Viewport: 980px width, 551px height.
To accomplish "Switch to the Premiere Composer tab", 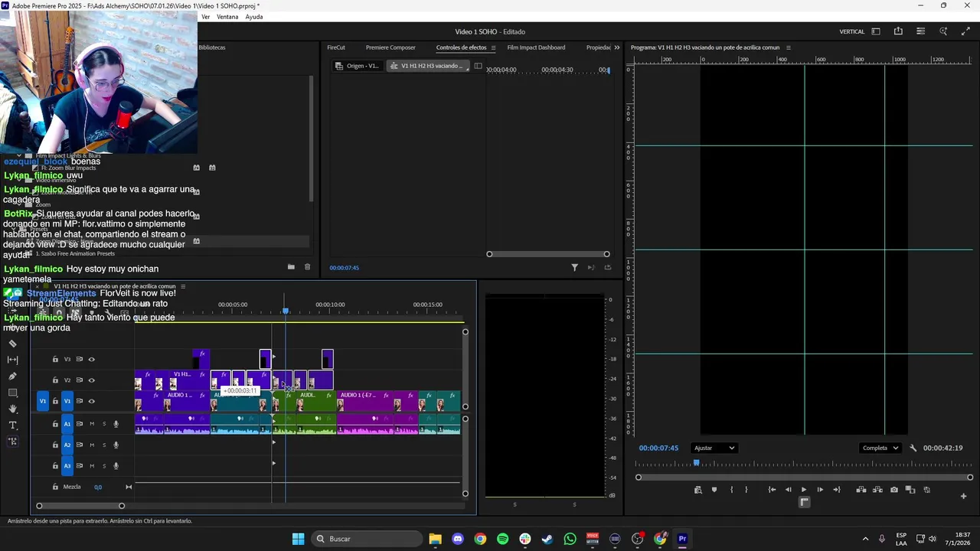I will point(390,47).
